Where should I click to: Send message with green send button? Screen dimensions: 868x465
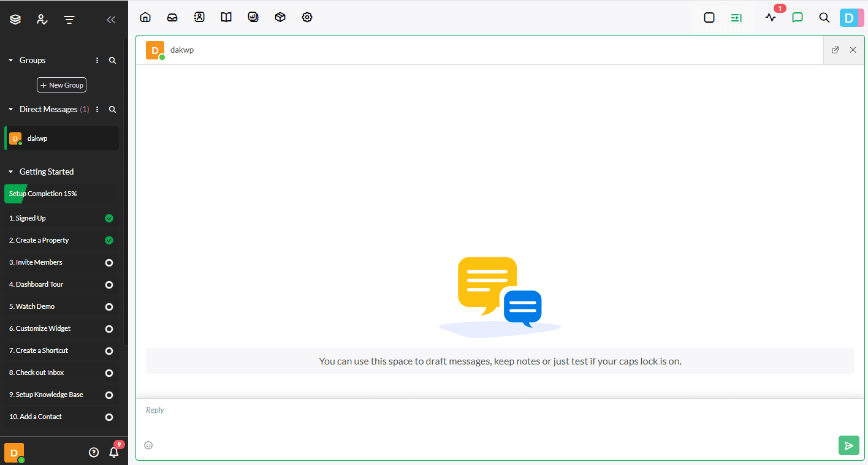pos(848,445)
